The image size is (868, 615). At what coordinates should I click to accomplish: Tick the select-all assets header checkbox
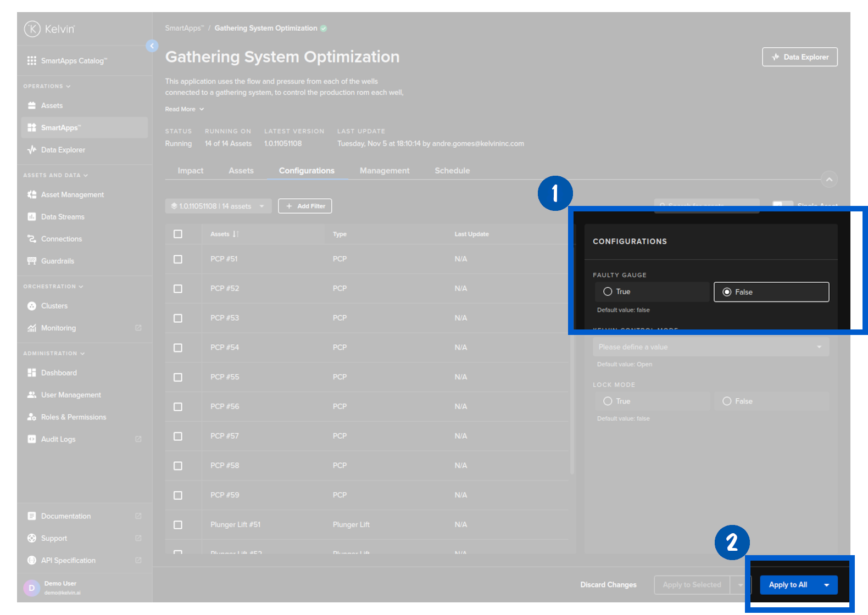(178, 234)
